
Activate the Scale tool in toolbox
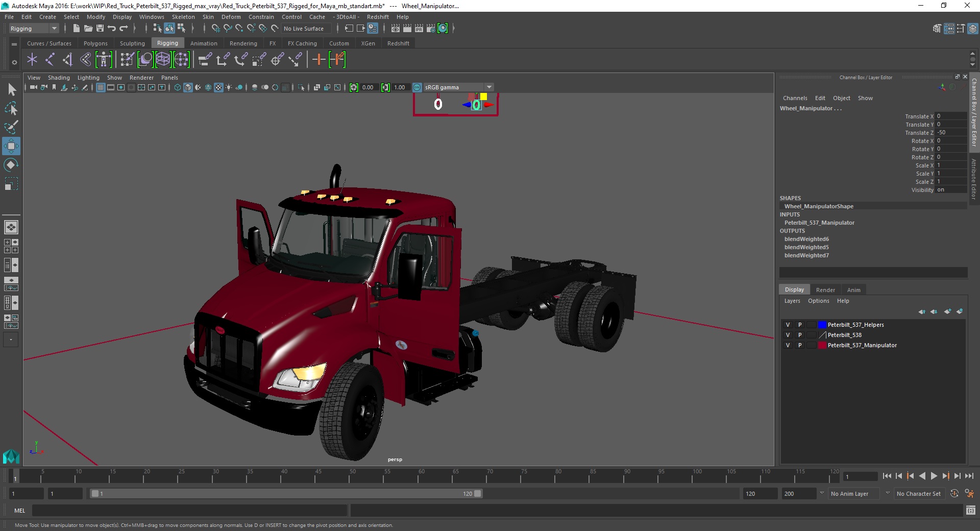point(11,183)
